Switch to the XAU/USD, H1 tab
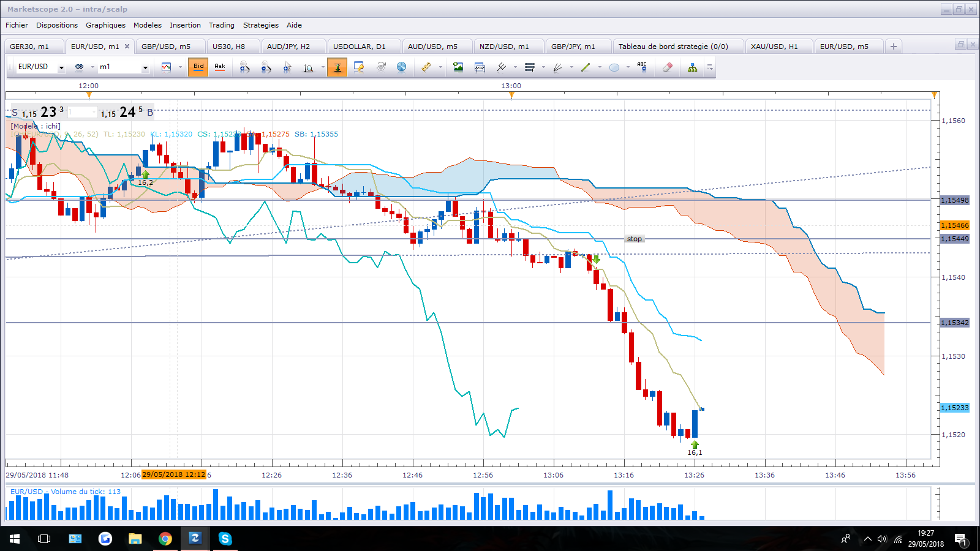Viewport: 980px width, 551px height. coord(779,47)
